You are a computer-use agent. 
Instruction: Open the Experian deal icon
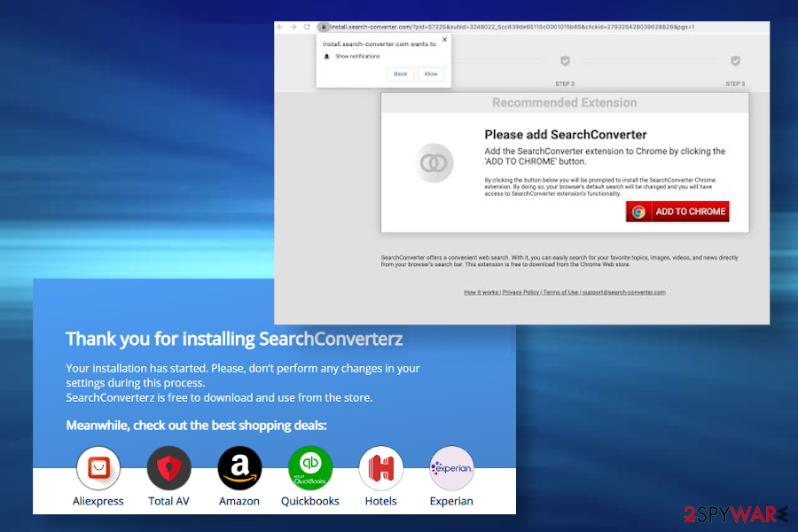point(452,468)
